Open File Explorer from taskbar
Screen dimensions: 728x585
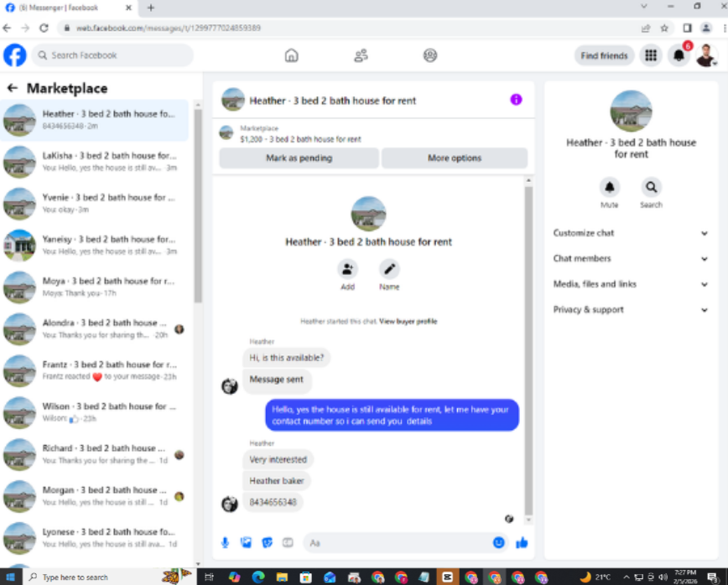[281, 577]
